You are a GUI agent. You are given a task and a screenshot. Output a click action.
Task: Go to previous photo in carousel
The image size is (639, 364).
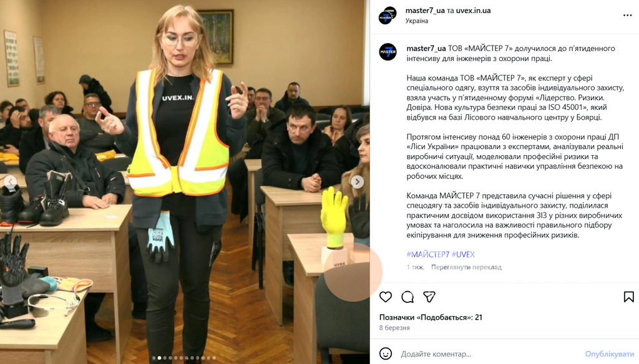[10, 181]
